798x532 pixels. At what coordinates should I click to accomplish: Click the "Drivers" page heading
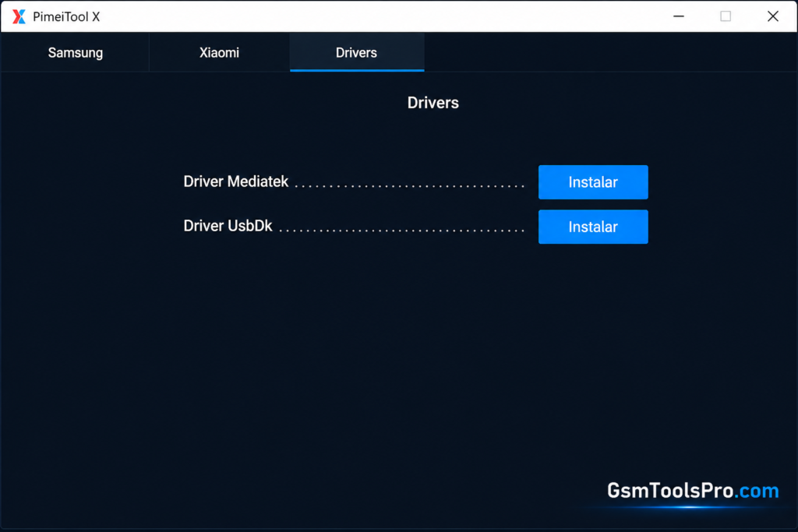[x=433, y=103]
